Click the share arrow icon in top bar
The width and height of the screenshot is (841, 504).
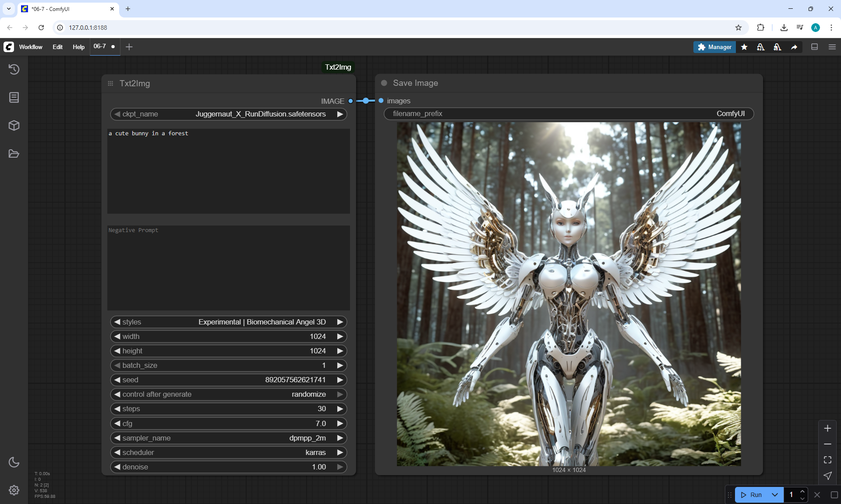(x=794, y=47)
